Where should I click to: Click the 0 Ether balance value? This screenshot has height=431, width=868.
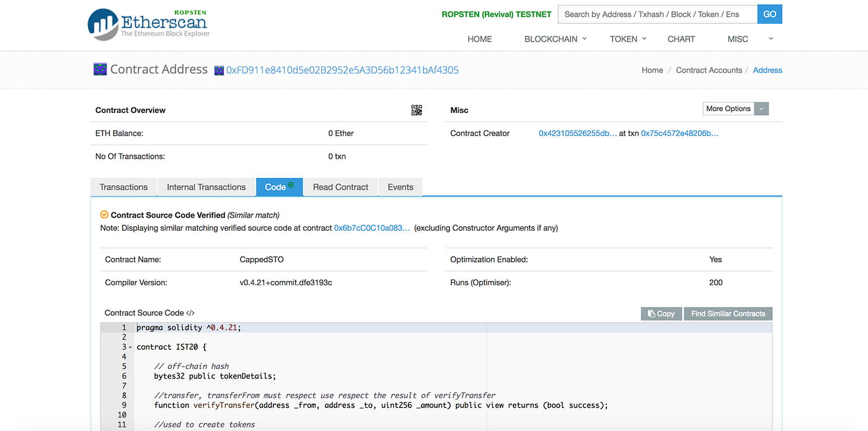341,133
